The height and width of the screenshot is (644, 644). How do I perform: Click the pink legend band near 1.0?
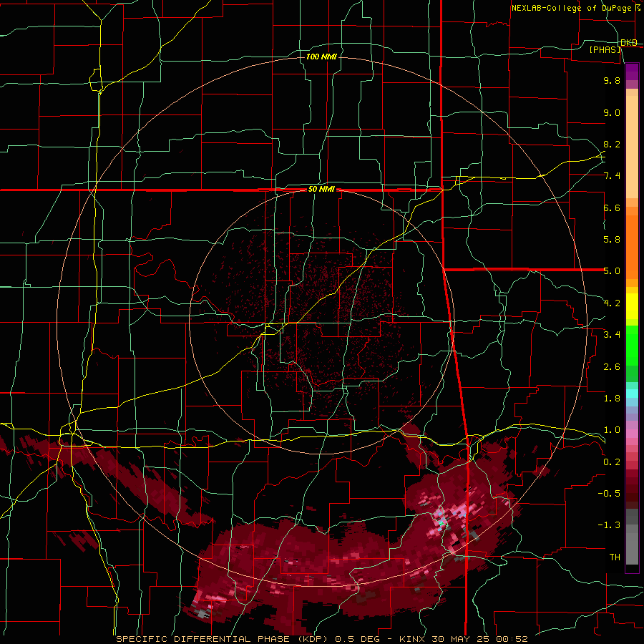click(x=632, y=434)
